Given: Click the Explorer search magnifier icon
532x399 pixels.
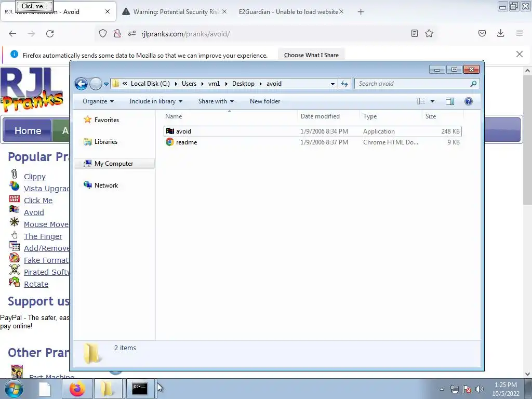Looking at the screenshot, I should point(474,84).
